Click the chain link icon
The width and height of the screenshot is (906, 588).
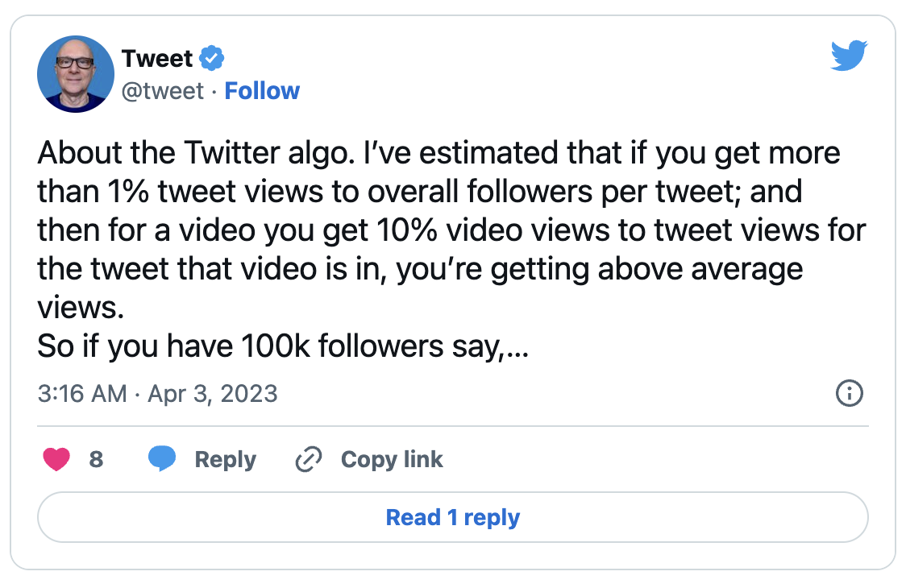click(x=309, y=460)
